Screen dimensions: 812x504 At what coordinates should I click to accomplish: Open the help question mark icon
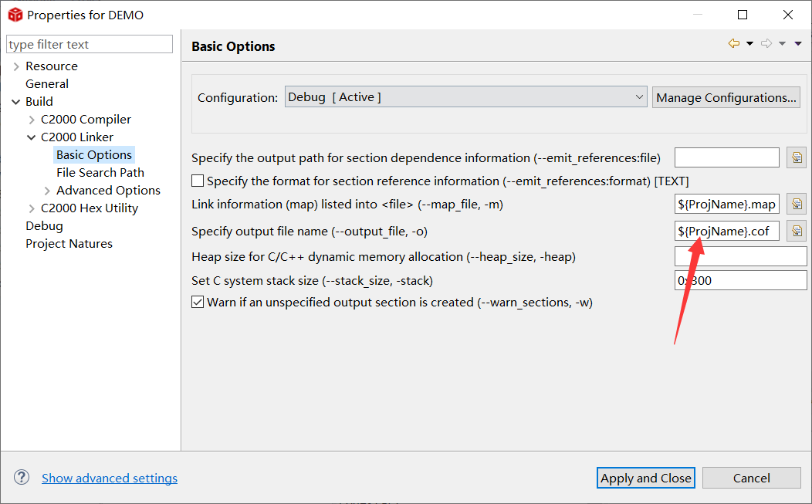point(22,477)
